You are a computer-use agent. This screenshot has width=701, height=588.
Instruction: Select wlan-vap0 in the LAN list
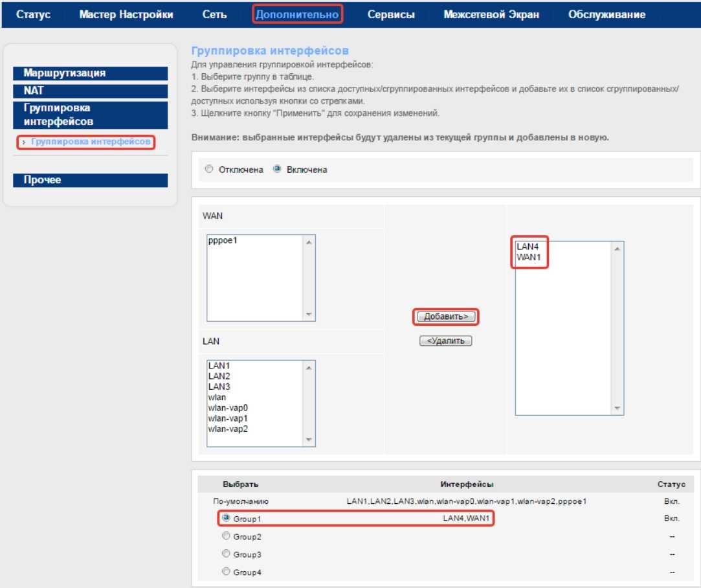pyautogui.click(x=228, y=408)
